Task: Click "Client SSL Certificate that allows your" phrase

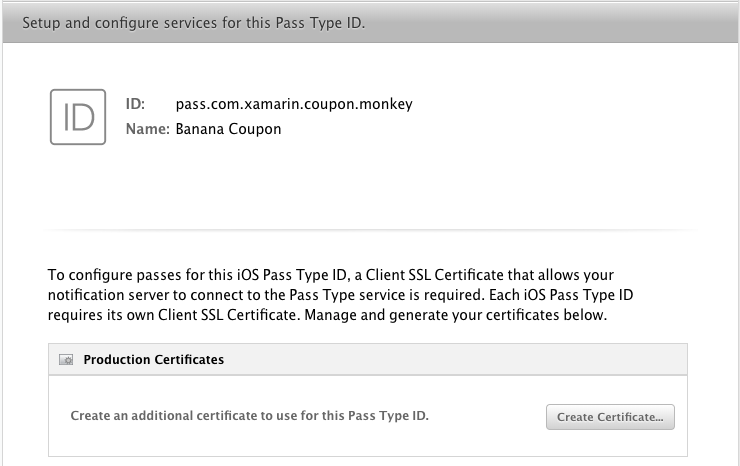Action: pos(490,275)
